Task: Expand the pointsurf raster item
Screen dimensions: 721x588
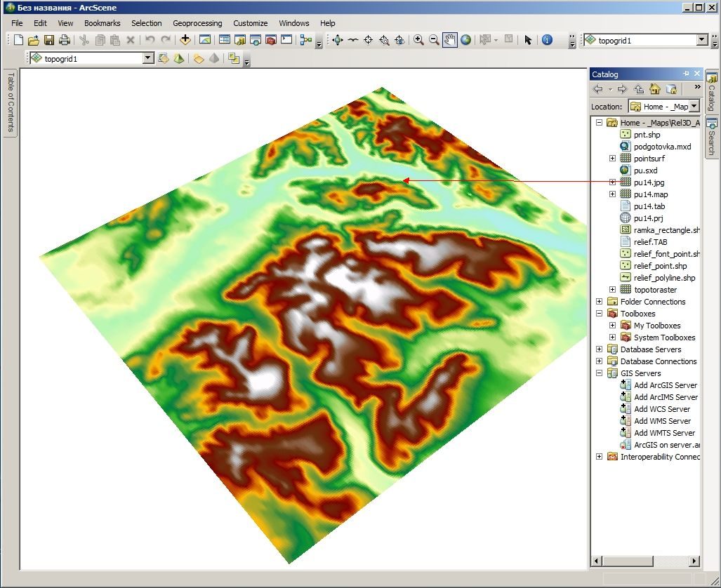Action: [612, 158]
